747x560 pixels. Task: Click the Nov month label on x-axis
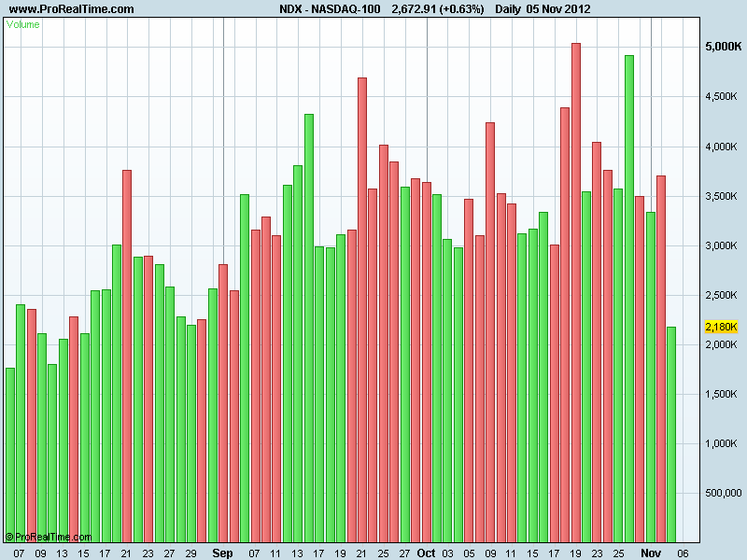coord(650,553)
